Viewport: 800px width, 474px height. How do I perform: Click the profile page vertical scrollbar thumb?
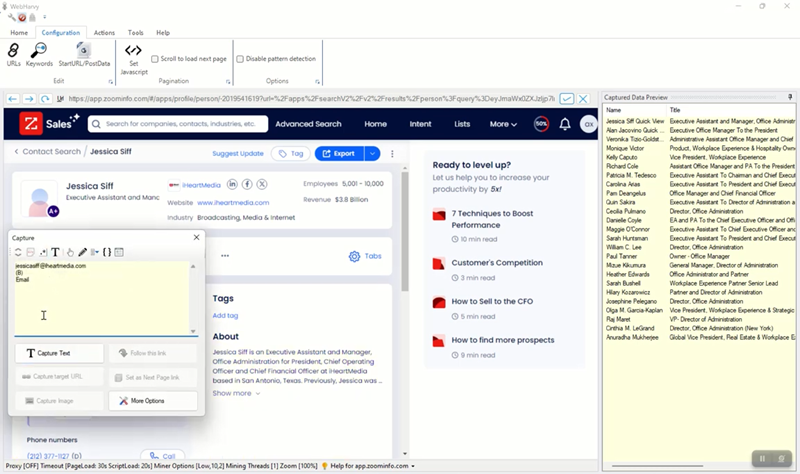pyautogui.click(x=405, y=231)
